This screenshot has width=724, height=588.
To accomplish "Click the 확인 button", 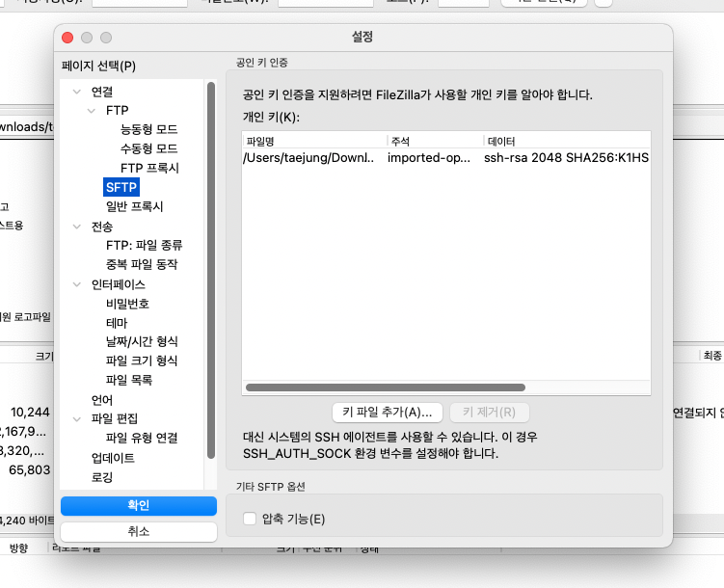I will coord(139,506).
